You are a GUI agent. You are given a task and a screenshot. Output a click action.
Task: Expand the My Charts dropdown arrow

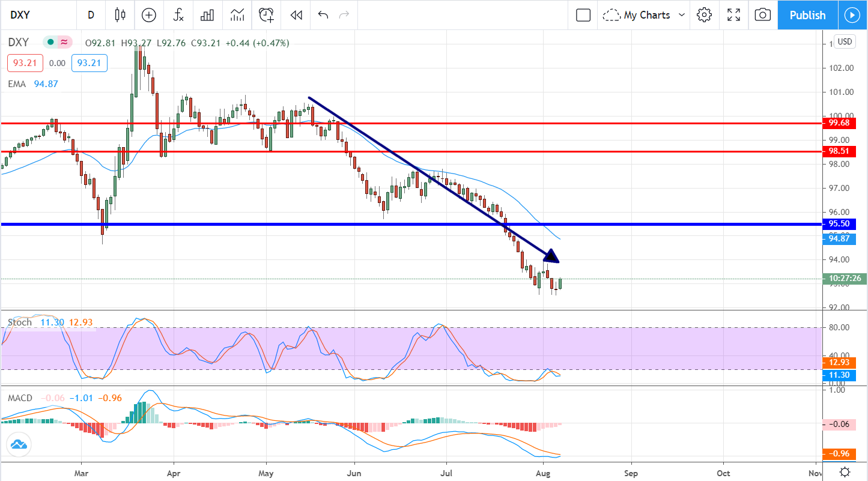click(682, 15)
